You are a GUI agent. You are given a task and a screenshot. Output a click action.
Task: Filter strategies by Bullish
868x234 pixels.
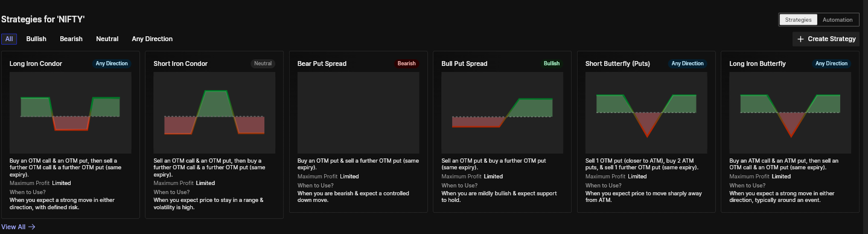point(36,39)
